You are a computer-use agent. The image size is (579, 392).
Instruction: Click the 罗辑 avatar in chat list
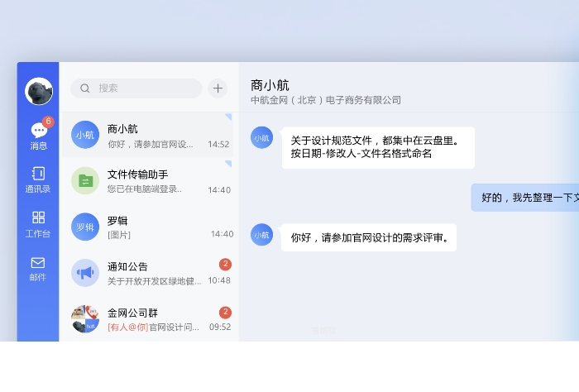point(85,227)
